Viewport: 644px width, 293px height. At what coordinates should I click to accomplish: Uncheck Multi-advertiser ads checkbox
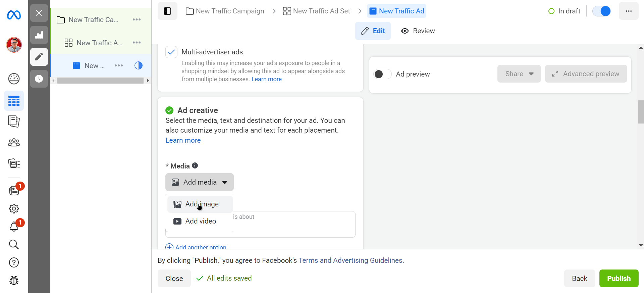pyautogui.click(x=171, y=52)
